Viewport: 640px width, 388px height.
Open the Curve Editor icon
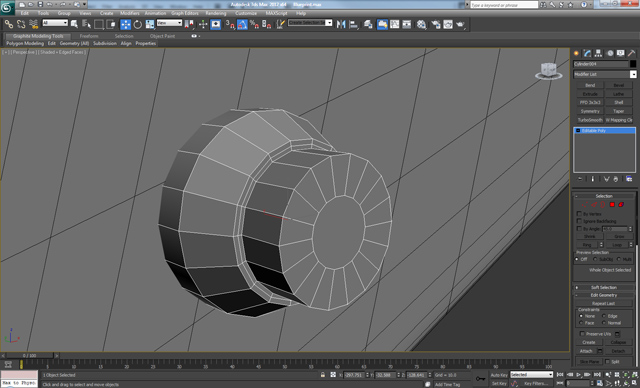[x=394, y=24]
